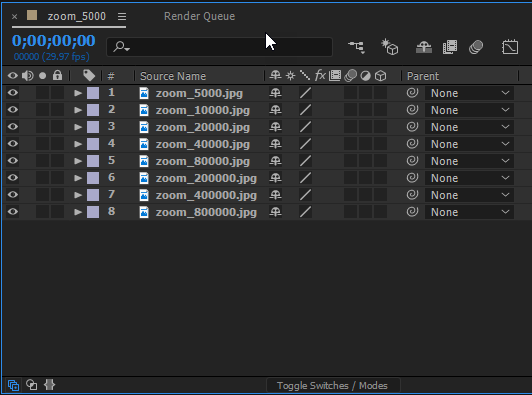This screenshot has height=395, width=532.
Task: Click Toggle Switches / Modes button
Action: pos(333,385)
